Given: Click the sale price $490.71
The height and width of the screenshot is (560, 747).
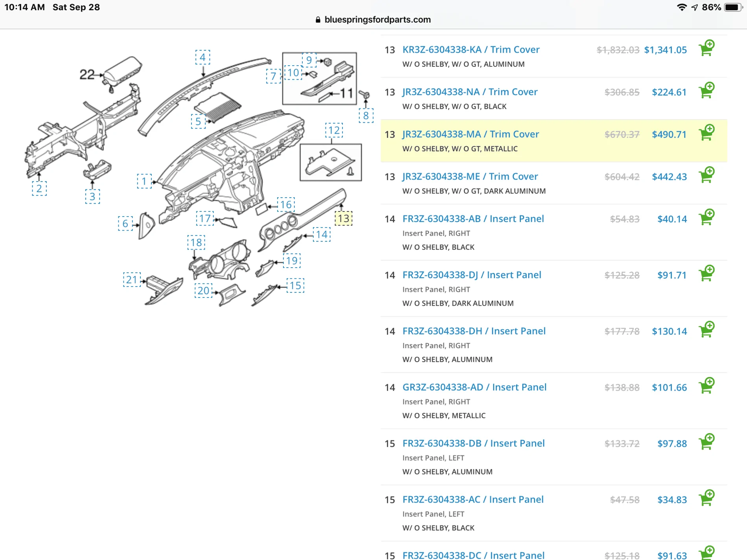Looking at the screenshot, I should point(669,134).
